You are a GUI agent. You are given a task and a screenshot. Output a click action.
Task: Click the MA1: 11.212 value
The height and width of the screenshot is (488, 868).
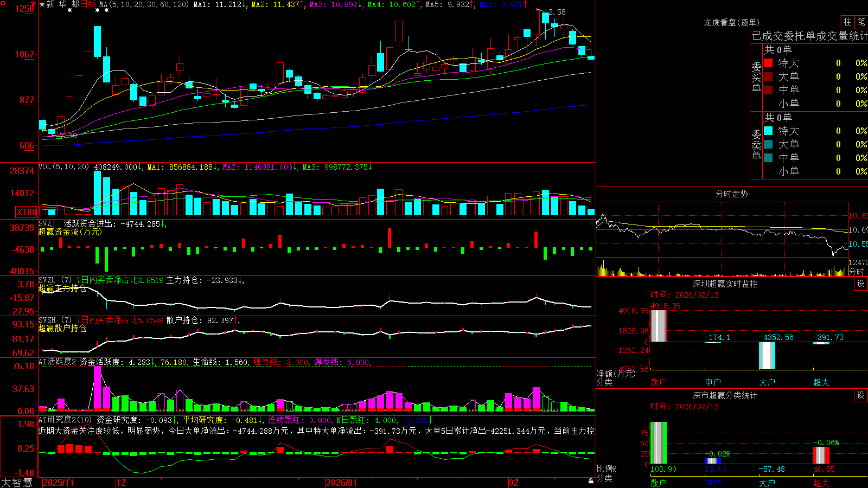tap(220, 4)
